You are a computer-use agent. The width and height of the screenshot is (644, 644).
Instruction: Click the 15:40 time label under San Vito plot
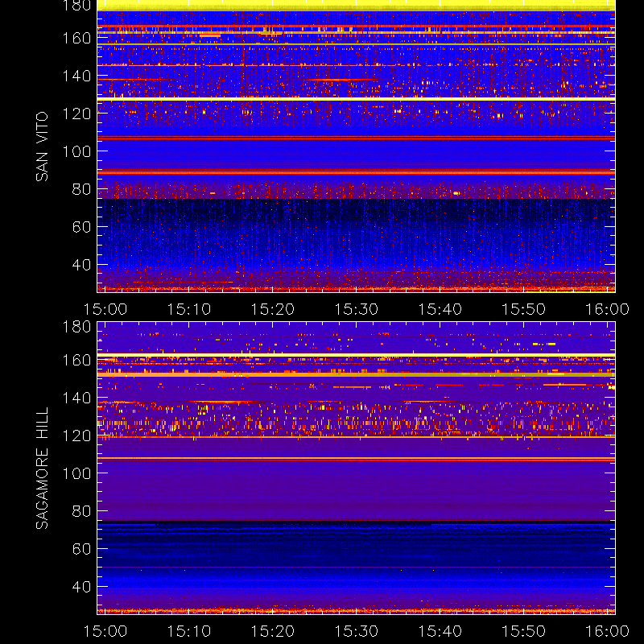pyautogui.click(x=440, y=309)
